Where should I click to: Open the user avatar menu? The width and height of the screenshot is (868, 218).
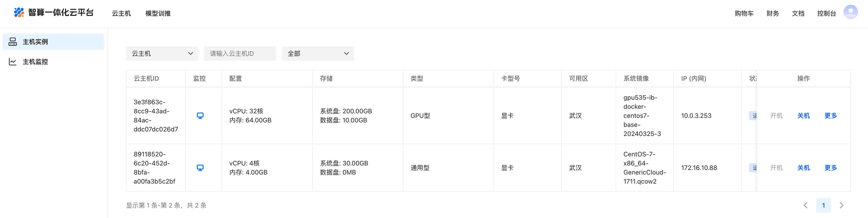click(x=850, y=12)
